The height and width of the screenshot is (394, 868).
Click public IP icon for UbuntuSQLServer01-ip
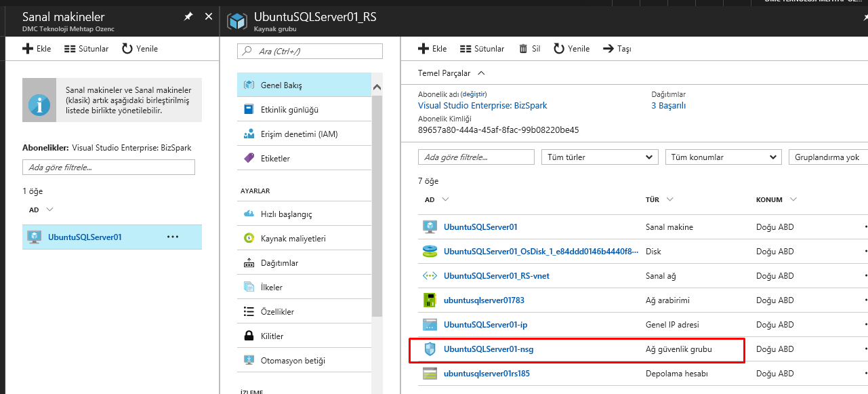430,325
